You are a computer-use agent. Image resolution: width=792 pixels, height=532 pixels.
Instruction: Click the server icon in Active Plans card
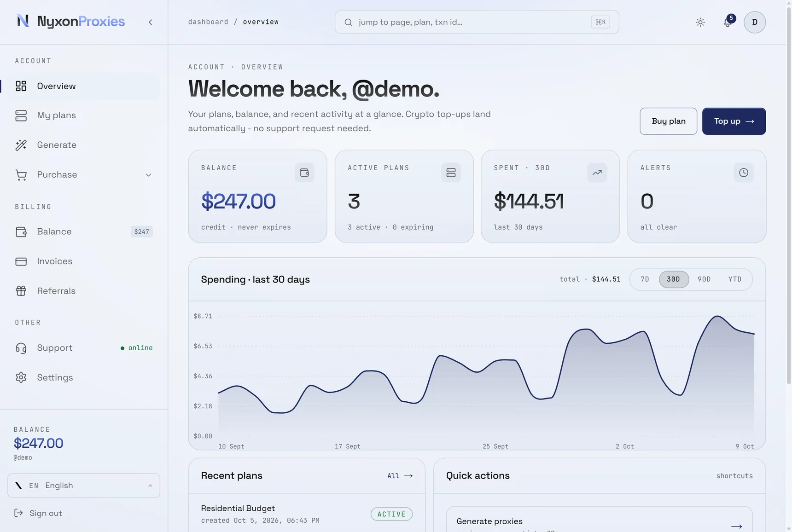pos(451,173)
